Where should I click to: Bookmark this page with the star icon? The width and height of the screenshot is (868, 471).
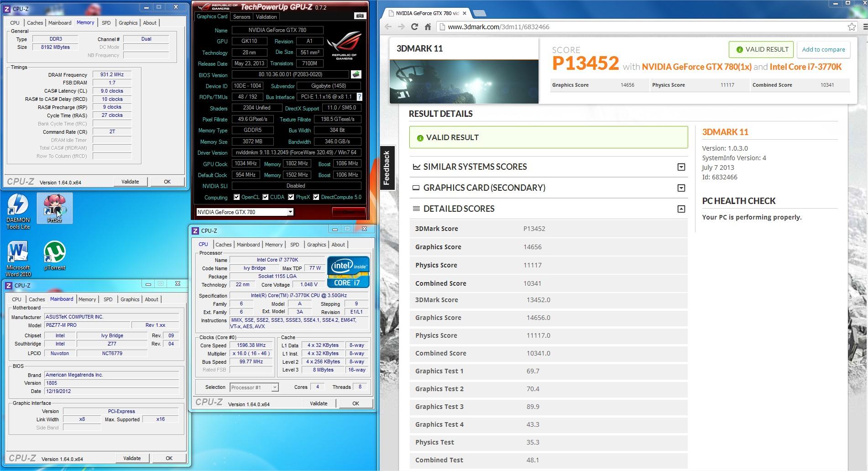pos(852,27)
